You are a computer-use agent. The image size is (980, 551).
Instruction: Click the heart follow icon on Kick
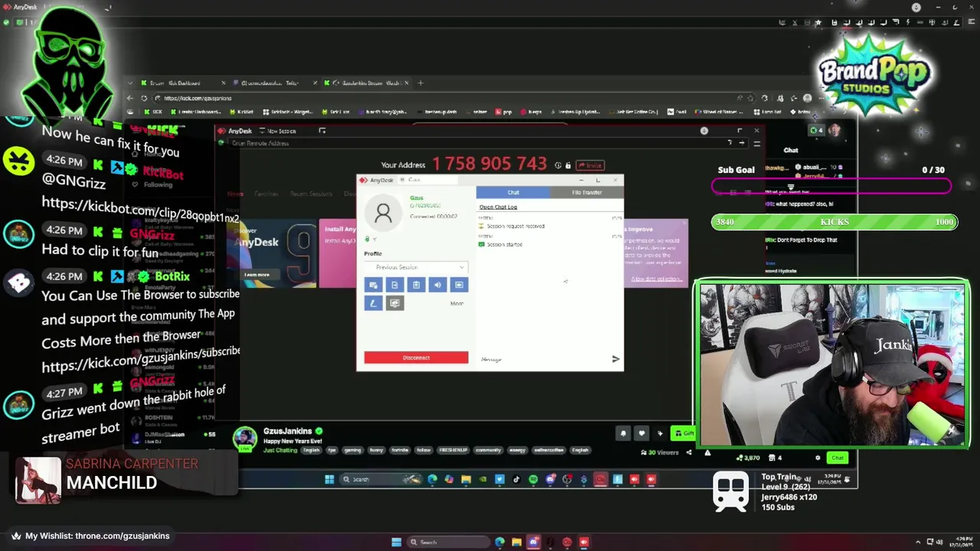[642, 434]
